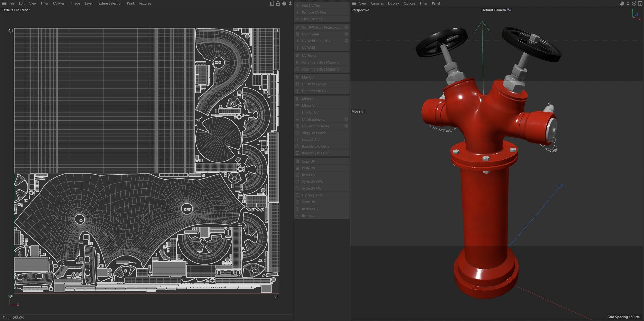The width and height of the screenshot is (644, 321).
Task: Click the Line Up UV icon
Action: pos(297,112)
